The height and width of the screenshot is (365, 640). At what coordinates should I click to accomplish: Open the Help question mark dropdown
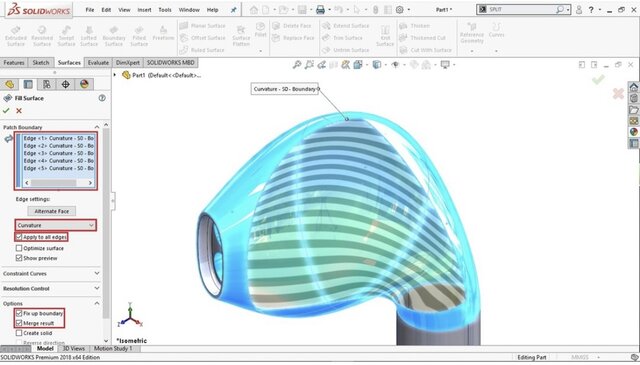(600, 10)
